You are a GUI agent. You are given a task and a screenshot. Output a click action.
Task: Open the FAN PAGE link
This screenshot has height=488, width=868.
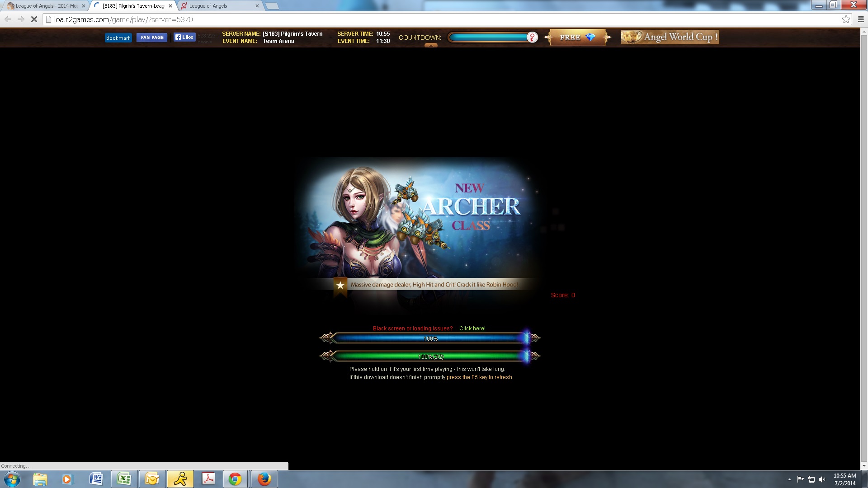(x=152, y=38)
